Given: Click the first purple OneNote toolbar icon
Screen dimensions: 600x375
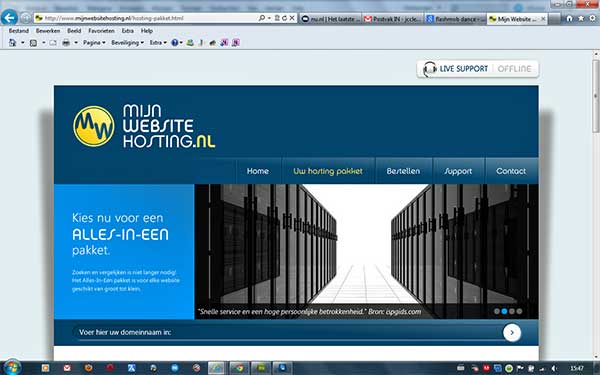Looking at the screenshot, I should [x=224, y=43].
